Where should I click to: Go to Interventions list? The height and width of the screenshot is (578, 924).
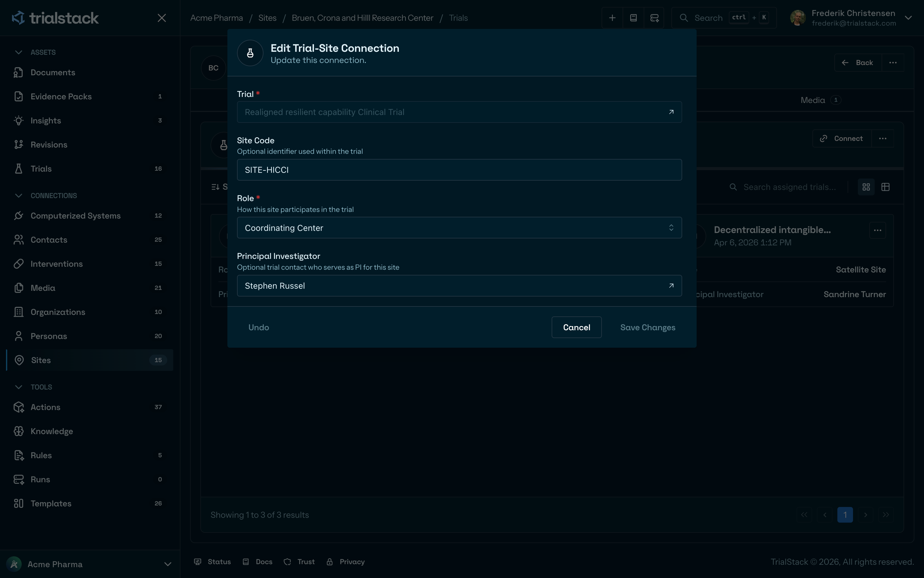[x=90, y=264]
